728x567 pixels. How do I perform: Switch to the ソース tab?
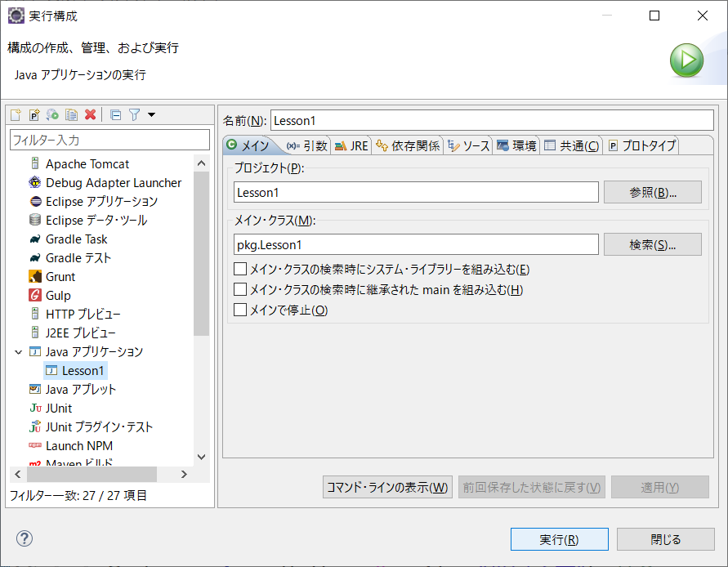(x=468, y=145)
